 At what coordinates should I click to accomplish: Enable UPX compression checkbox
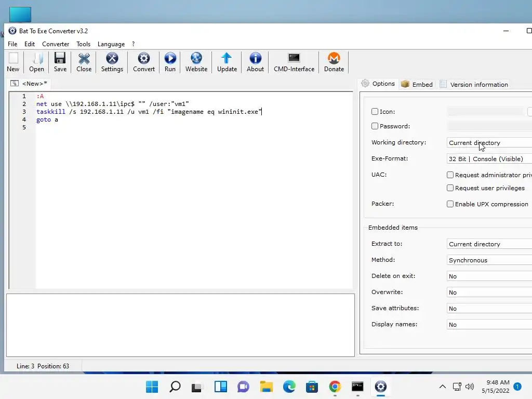click(450, 204)
